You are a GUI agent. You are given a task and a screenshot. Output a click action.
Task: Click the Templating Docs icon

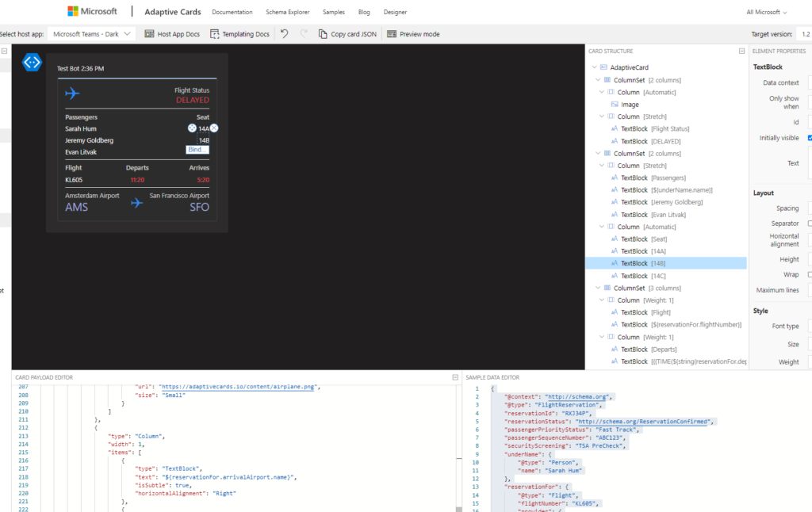tap(214, 34)
